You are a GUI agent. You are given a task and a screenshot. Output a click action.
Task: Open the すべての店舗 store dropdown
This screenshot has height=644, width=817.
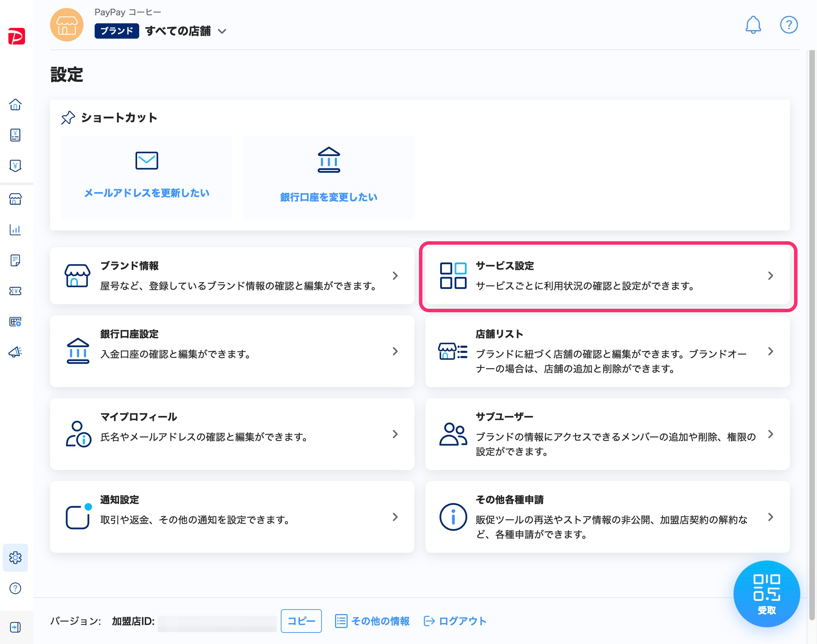click(186, 31)
